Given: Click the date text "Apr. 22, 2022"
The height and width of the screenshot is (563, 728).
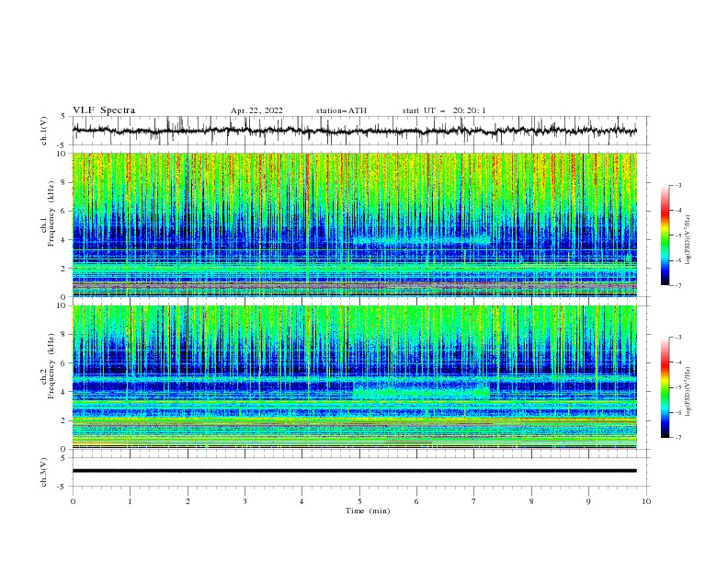Looking at the screenshot, I should click(256, 110).
